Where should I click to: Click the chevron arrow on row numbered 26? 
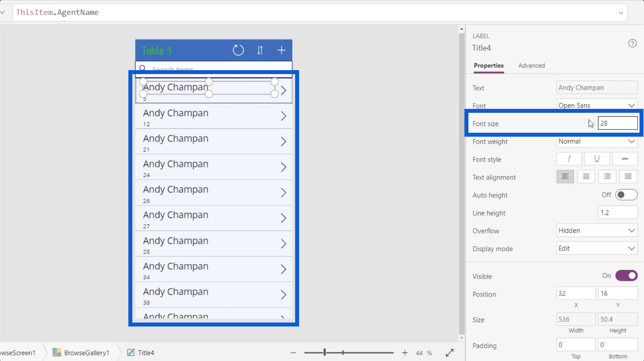[x=284, y=193]
